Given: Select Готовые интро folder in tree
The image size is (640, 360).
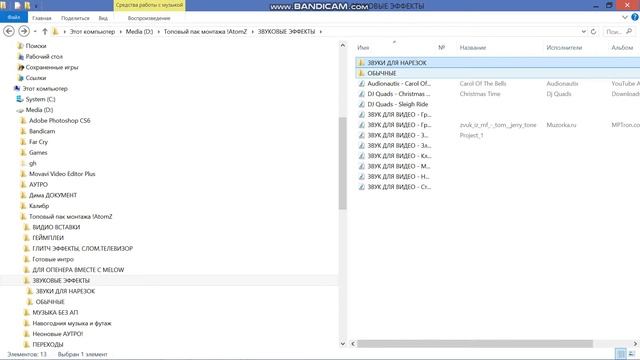Looking at the screenshot, I should (53, 259).
